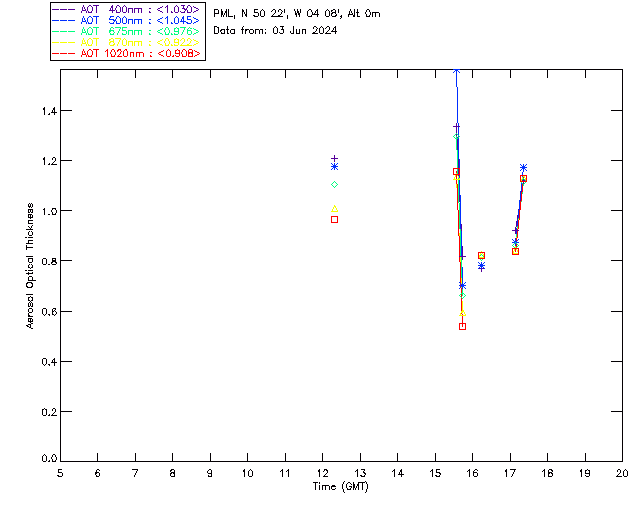Image resolution: width=640 pixels, height=512 pixels.
Task: Click y-axis tick label 1.2
Action: pos(49,161)
